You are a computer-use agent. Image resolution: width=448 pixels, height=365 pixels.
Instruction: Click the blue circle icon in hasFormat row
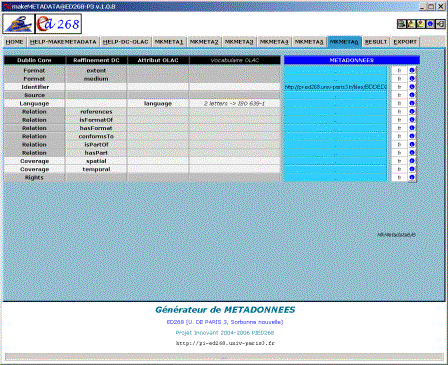click(x=412, y=128)
